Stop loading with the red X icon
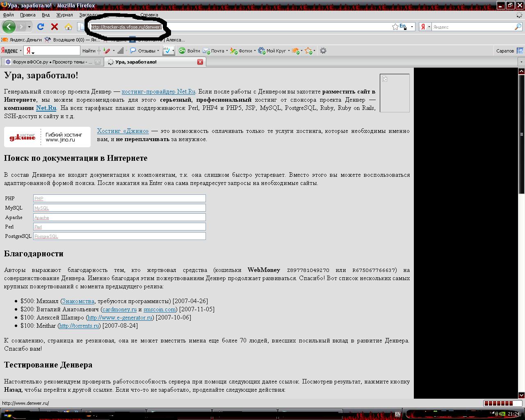The height and width of the screenshot is (420, 525). coord(54,27)
